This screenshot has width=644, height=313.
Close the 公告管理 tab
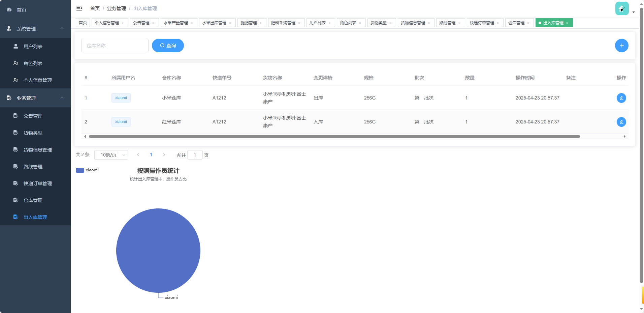pos(153,23)
